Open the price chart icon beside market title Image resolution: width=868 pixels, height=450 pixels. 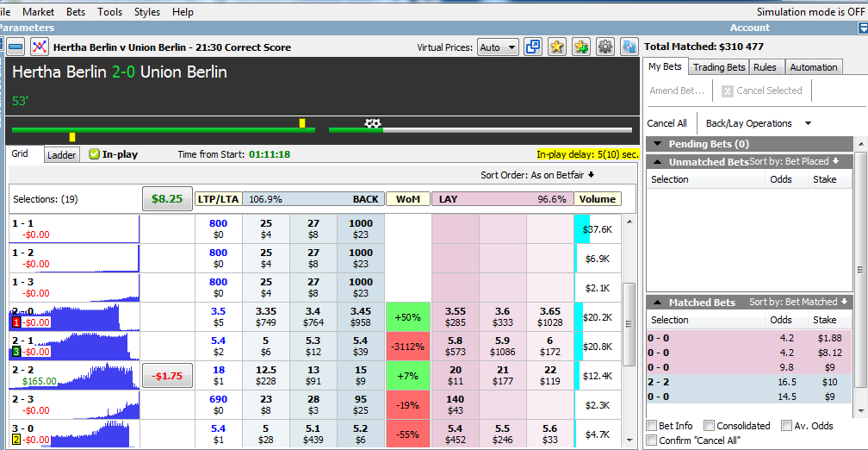(x=40, y=47)
